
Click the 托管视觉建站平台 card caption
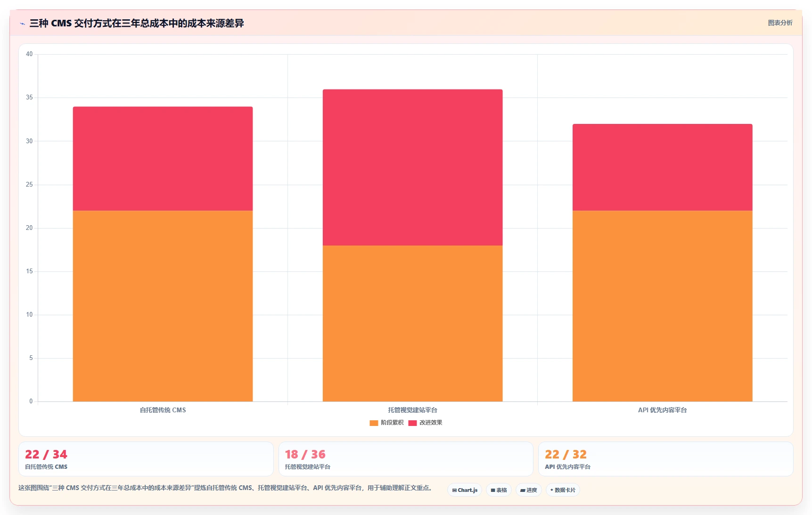click(x=307, y=467)
